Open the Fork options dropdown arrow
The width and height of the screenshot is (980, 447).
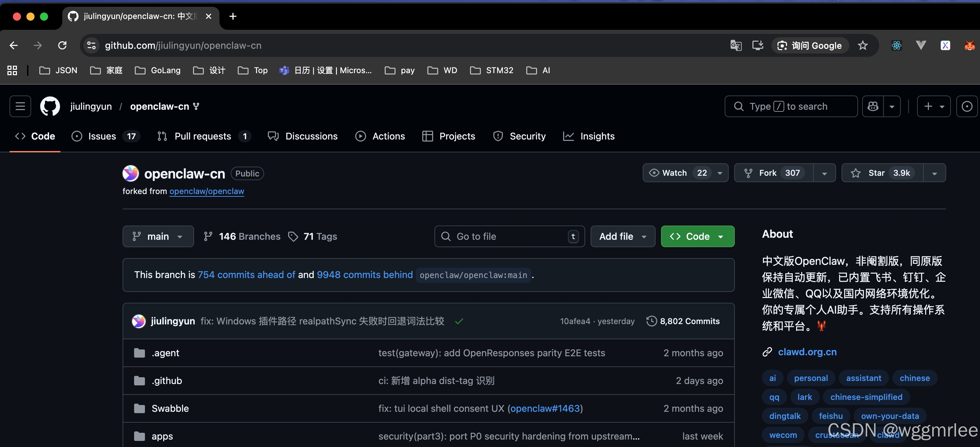point(824,173)
